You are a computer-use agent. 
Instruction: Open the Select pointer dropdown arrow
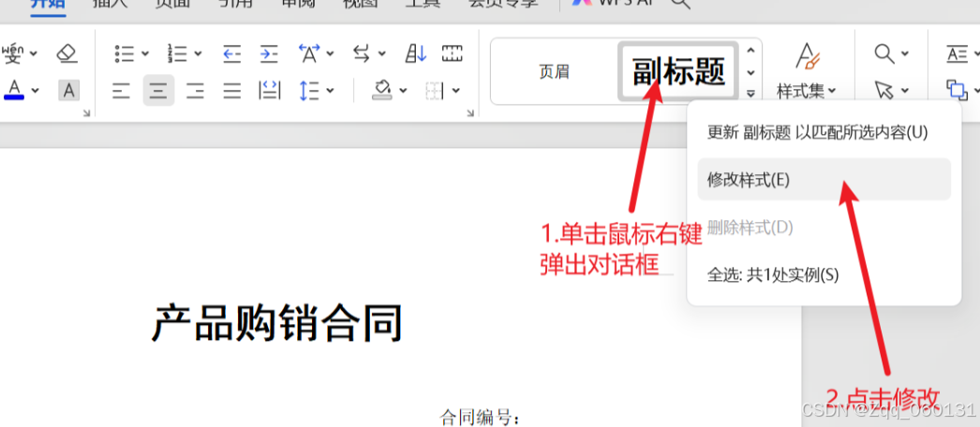point(904,91)
